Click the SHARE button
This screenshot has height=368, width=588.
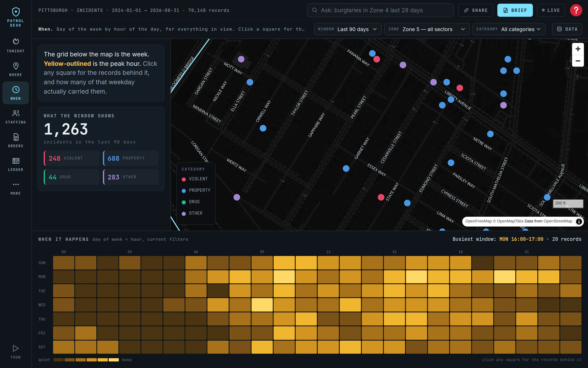(x=476, y=10)
